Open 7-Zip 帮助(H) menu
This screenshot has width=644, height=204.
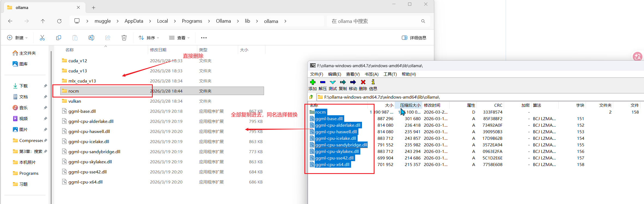click(409, 74)
